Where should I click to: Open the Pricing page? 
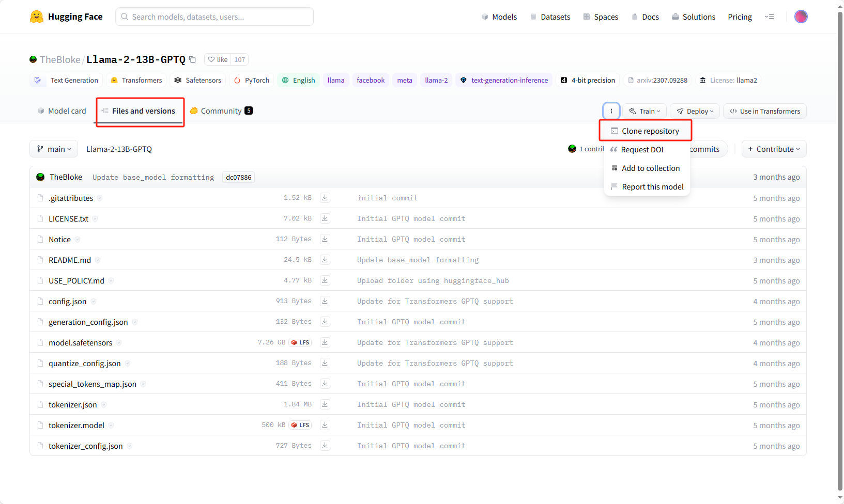tap(740, 17)
